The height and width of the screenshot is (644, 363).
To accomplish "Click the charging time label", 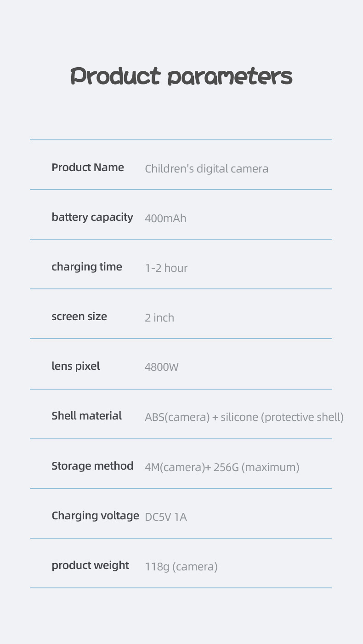I will pyautogui.click(x=87, y=267).
